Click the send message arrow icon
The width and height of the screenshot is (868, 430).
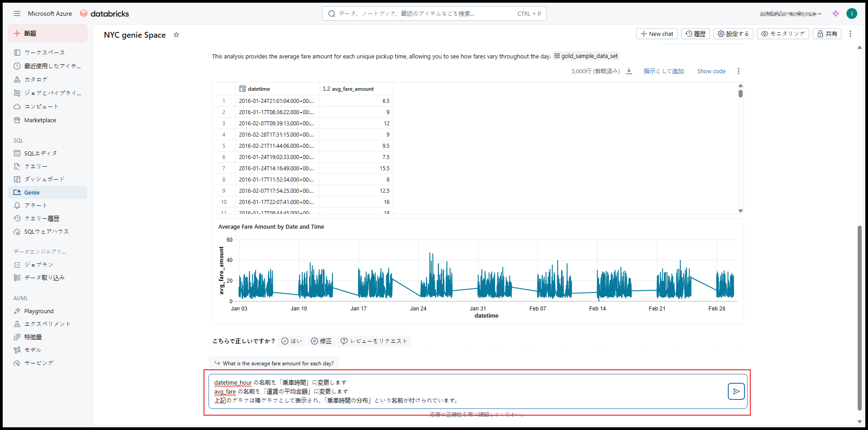point(736,391)
